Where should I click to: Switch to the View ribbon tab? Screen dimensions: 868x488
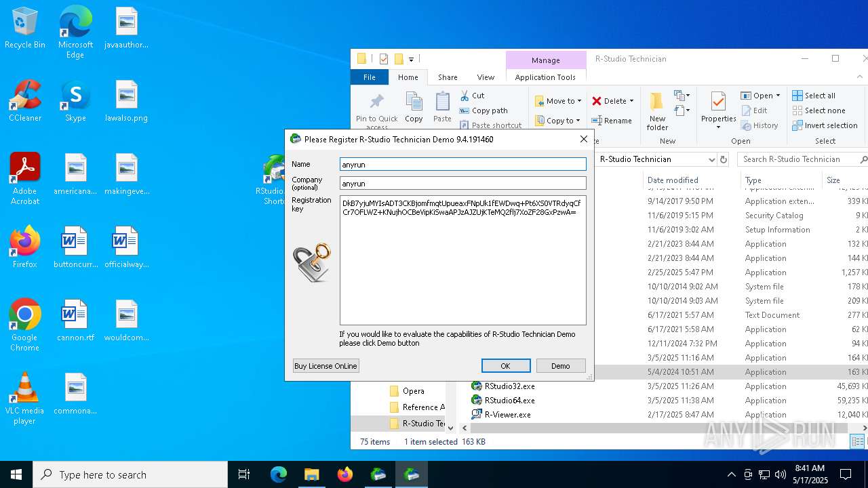point(486,77)
